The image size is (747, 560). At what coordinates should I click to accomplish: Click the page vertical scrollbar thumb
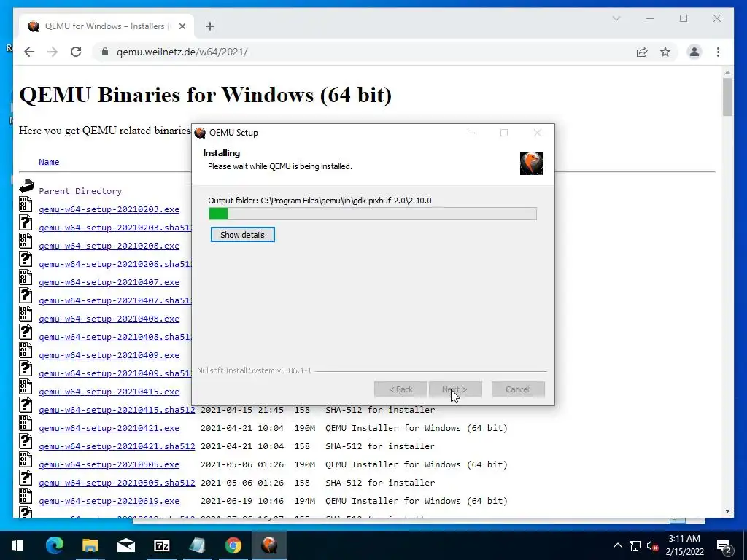(727, 97)
